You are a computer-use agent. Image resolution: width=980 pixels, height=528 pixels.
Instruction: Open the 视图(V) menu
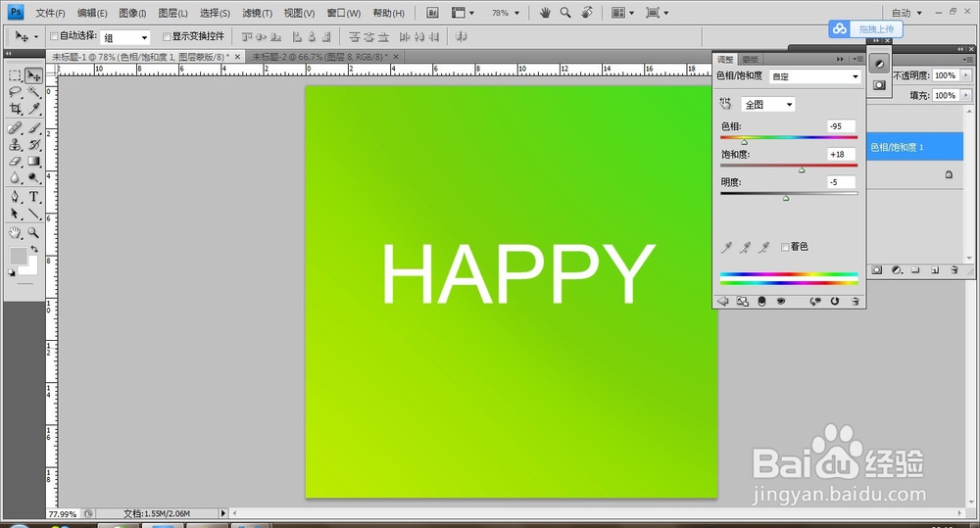point(299,13)
